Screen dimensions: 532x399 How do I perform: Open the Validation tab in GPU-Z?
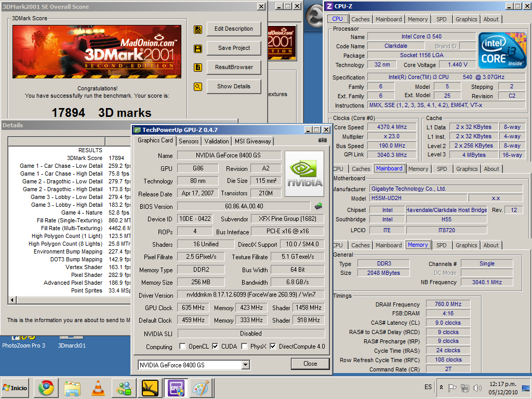[x=217, y=141]
